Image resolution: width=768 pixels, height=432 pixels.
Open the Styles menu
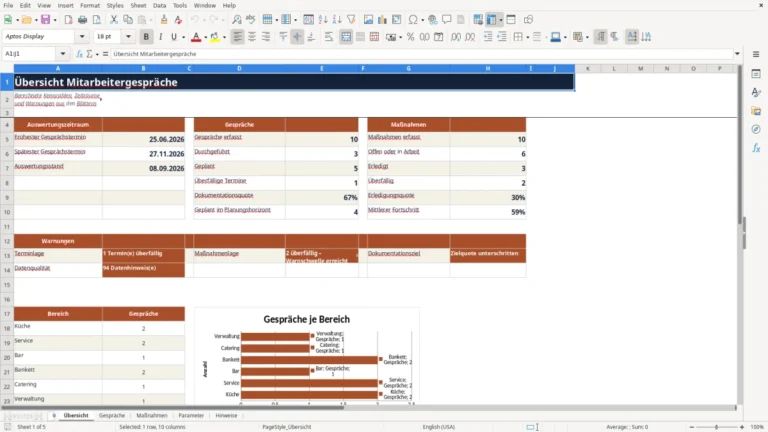[x=115, y=5]
